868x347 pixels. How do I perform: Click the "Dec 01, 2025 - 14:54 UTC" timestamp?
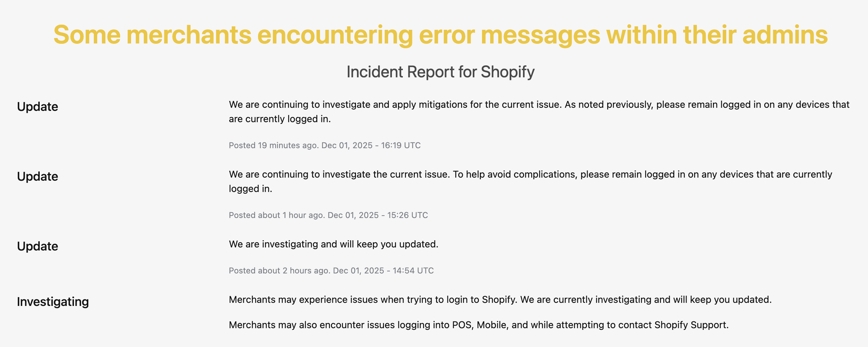point(383,271)
